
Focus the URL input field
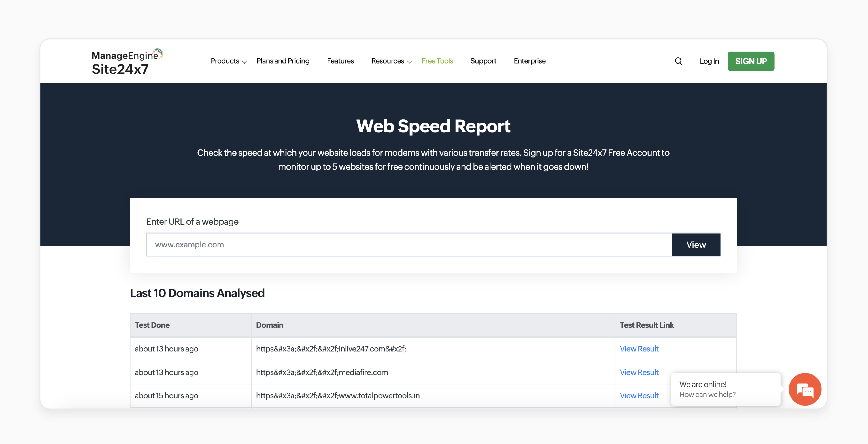pos(409,245)
